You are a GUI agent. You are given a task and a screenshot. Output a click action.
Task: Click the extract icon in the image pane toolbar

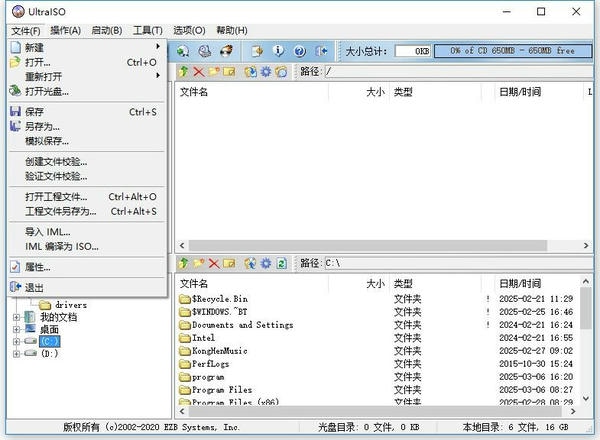tap(251, 72)
